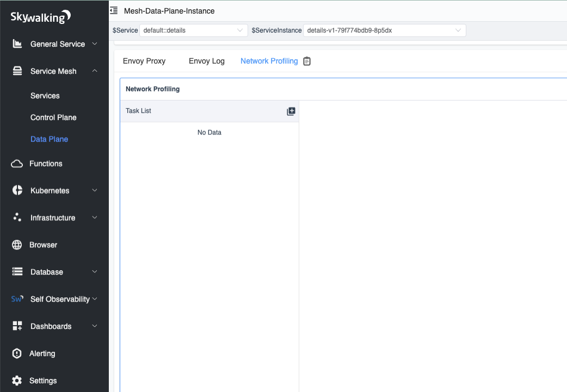
Task: Click the new task plus icon in Task List
Action: click(x=291, y=111)
